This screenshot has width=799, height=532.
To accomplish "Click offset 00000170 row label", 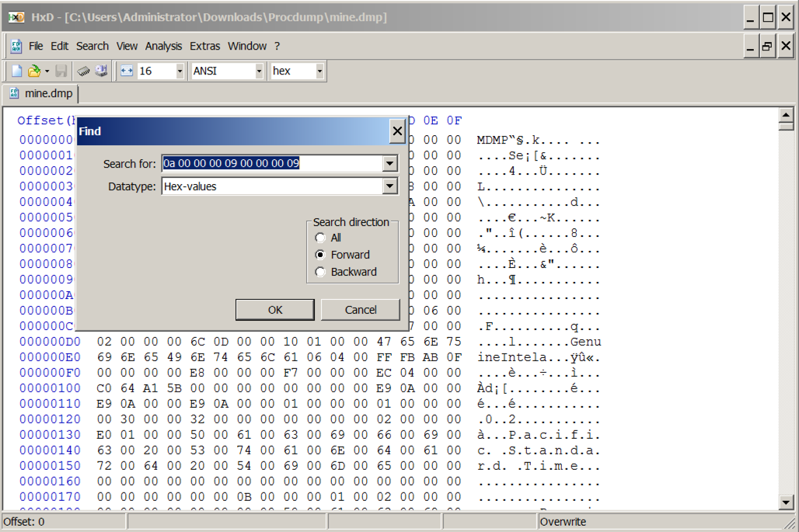I will tap(50, 497).
